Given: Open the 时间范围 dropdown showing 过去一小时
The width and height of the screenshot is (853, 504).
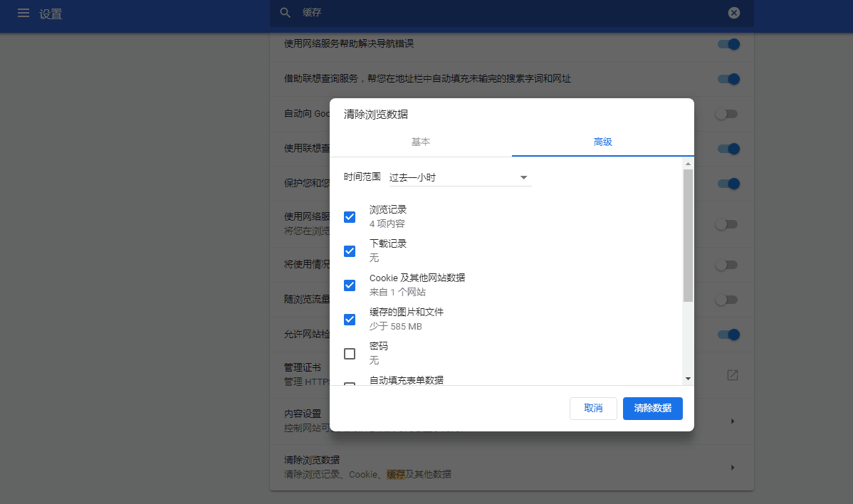Looking at the screenshot, I should tap(459, 177).
